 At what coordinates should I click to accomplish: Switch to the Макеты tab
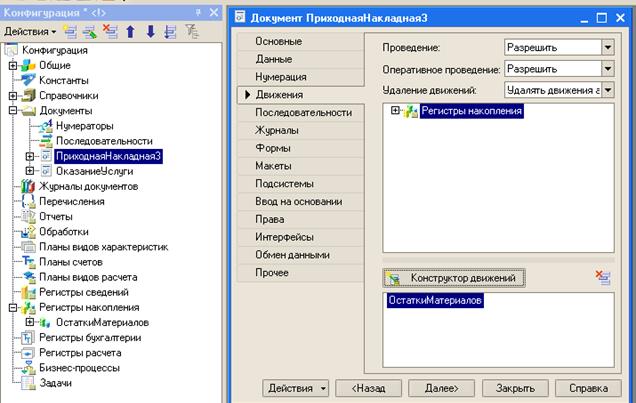coord(301,166)
